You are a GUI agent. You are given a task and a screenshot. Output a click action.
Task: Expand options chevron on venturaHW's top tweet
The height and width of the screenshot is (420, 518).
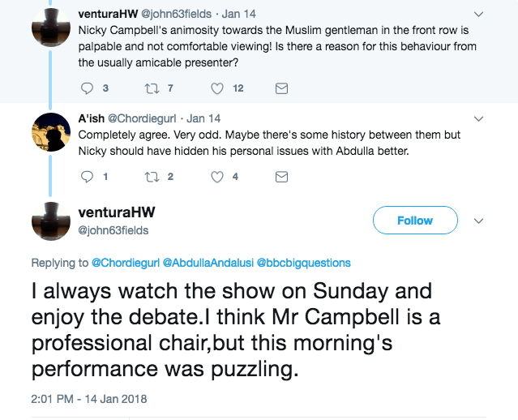478,14
